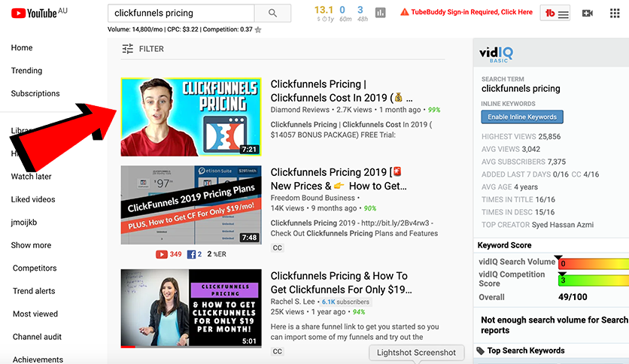Open Watch later in the sidebar
Viewport: 629px width, 364px height.
coord(32,177)
